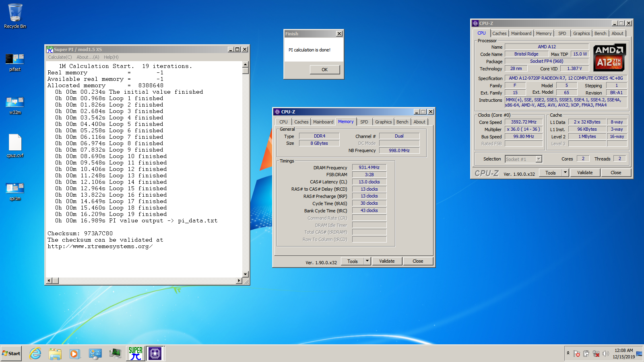Image resolution: width=644 pixels, height=362 pixels.
Task: Click the Code Name Bristol Ridge field
Action: [526, 54]
